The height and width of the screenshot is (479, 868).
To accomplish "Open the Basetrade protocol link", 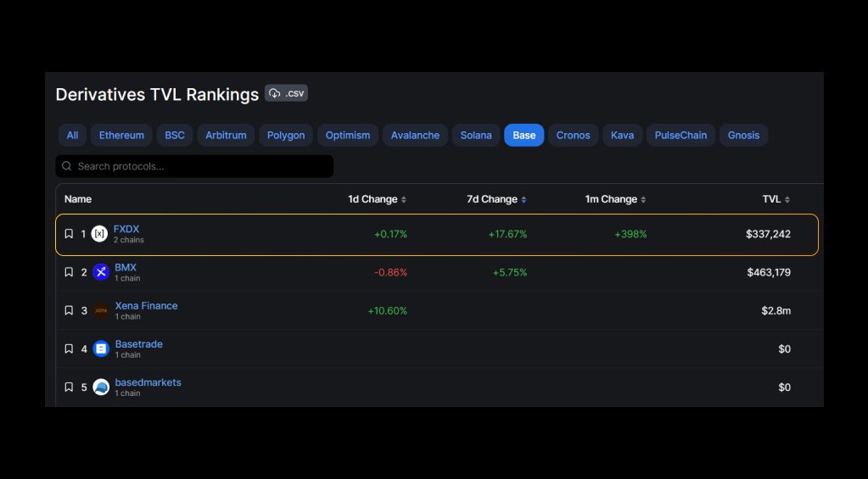I will pos(139,344).
